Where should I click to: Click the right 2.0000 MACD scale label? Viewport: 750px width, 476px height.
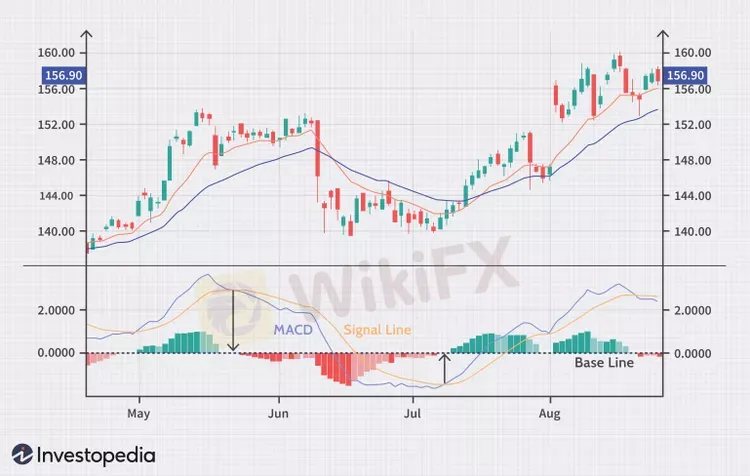tap(693, 310)
